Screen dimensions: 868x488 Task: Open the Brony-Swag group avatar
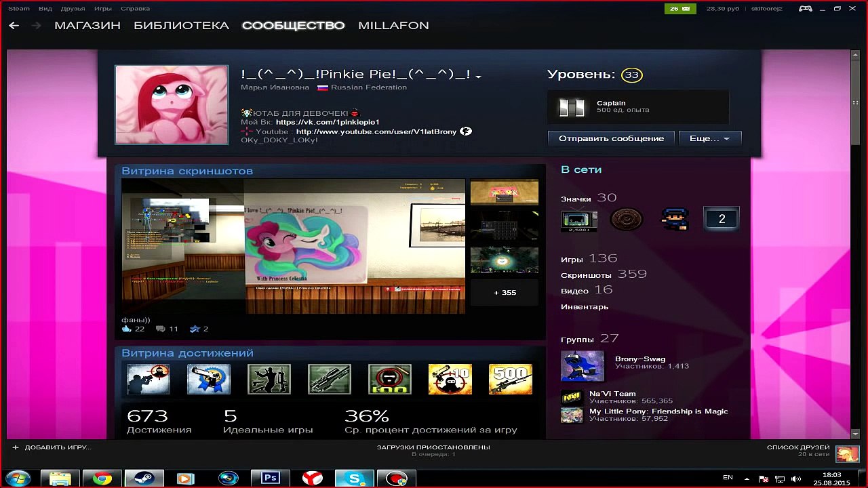(583, 366)
